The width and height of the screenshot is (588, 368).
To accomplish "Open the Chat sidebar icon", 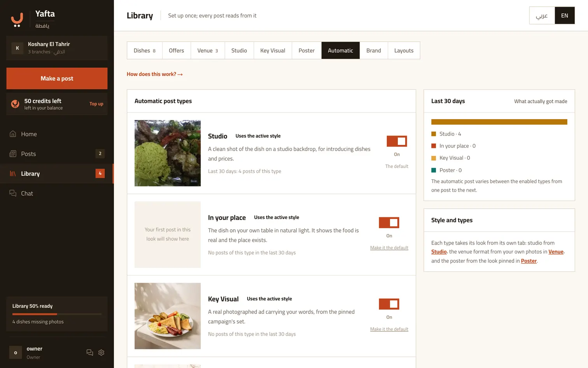I will pyautogui.click(x=13, y=194).
